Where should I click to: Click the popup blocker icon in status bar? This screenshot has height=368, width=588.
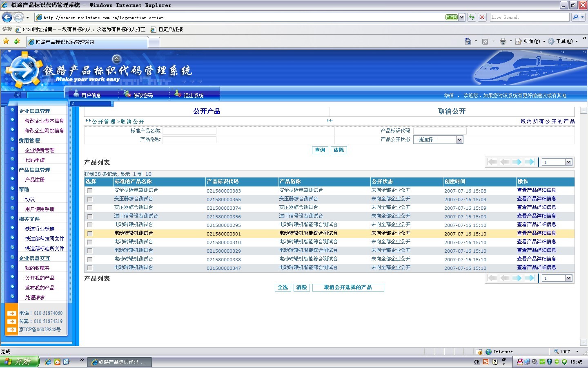click(479, 352)
